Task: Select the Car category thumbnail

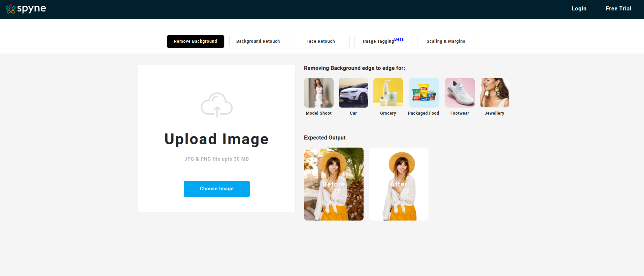Action: tap(353, 93)
